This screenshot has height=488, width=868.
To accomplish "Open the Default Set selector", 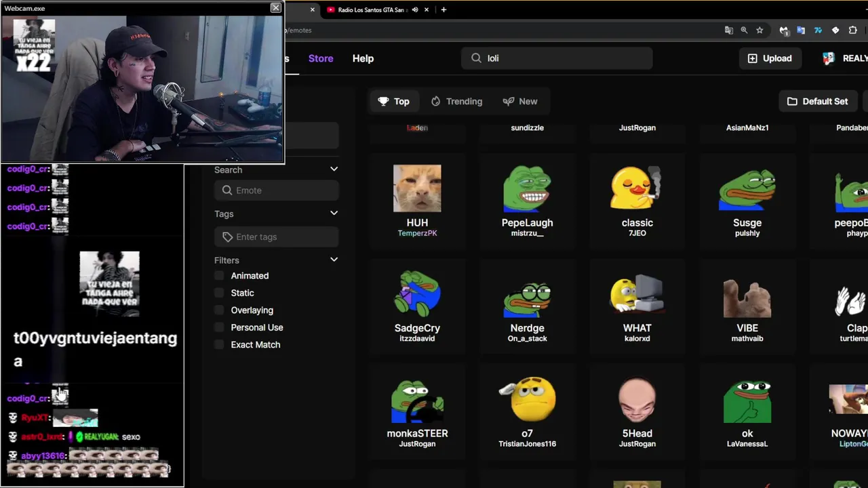I will coord(818,101).
